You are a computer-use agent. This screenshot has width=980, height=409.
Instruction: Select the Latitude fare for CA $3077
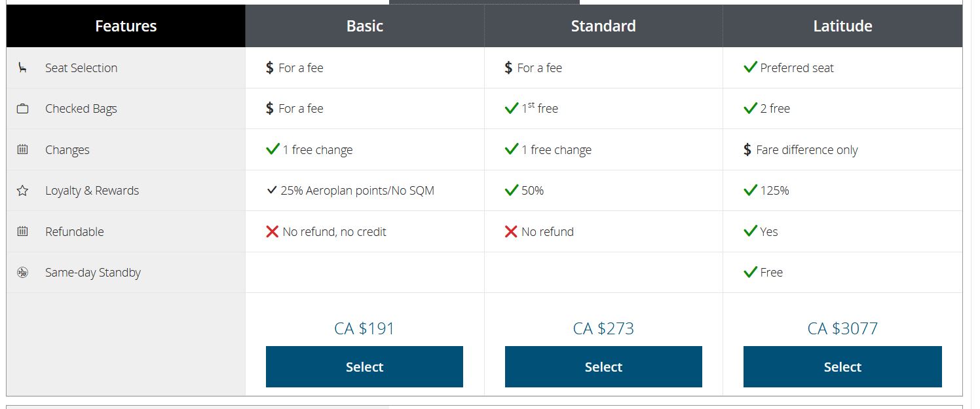click(842, 367)
